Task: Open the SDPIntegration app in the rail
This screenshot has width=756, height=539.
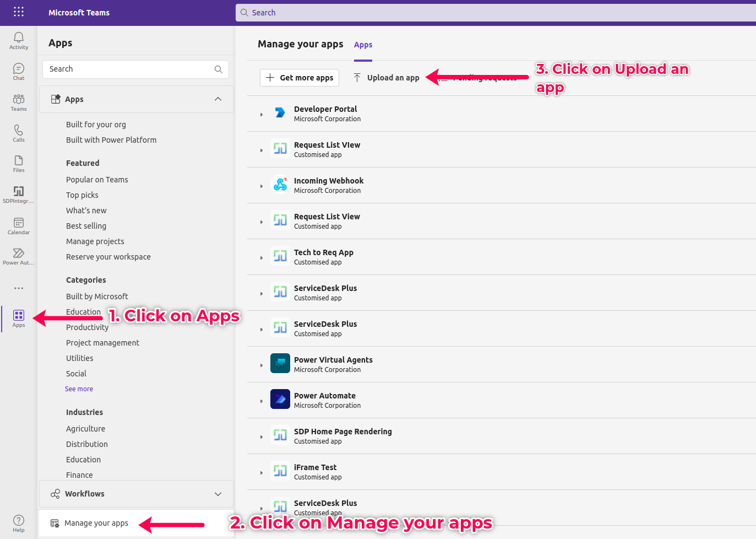Action: [19, 195]
